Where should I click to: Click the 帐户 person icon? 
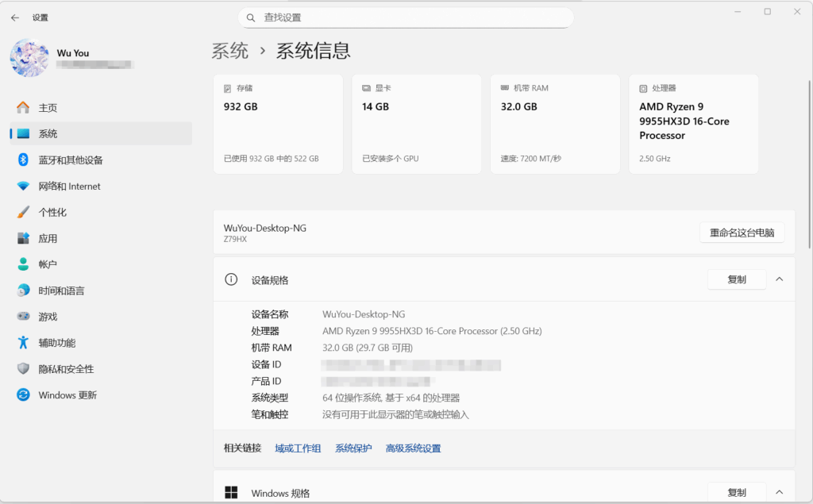click(x=23, y=264)
